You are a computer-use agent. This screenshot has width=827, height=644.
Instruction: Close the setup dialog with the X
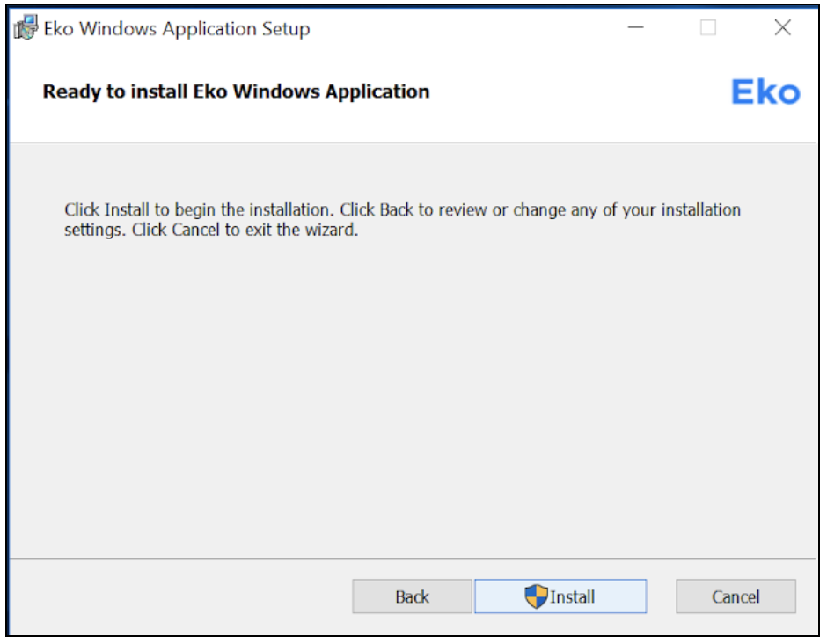[781, 27]
